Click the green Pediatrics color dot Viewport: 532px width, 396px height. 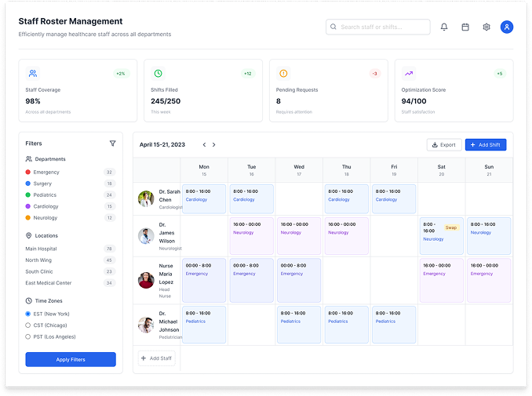[28, 194]
